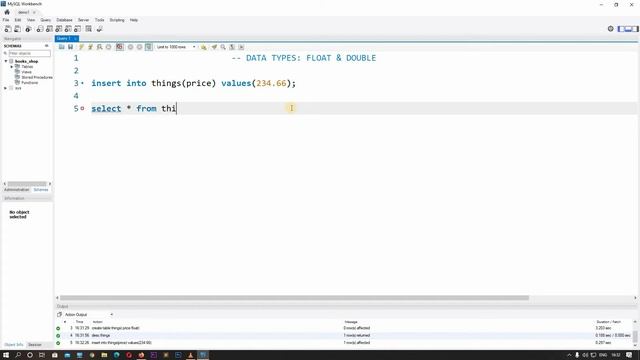This screenshot has width=640, height=360.
Task: Open the Limit to 1000 rows dropdown
Action: [x=176, y=47]
